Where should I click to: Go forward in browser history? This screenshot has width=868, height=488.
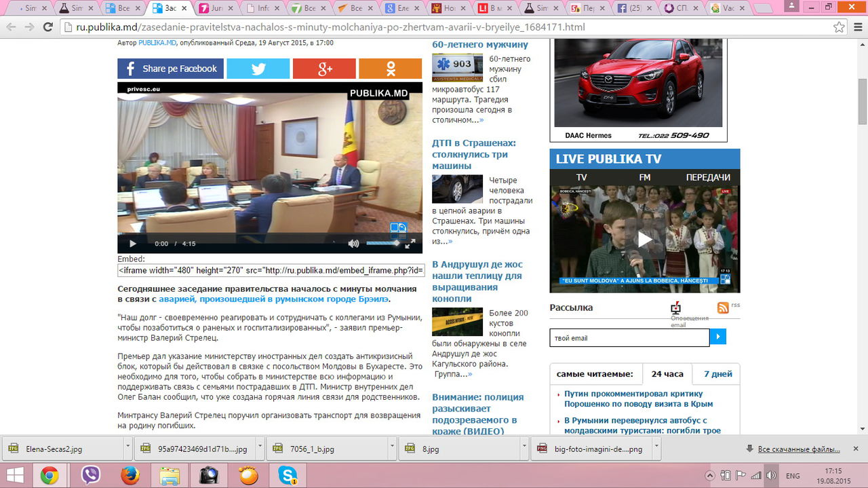click(29, 27)
